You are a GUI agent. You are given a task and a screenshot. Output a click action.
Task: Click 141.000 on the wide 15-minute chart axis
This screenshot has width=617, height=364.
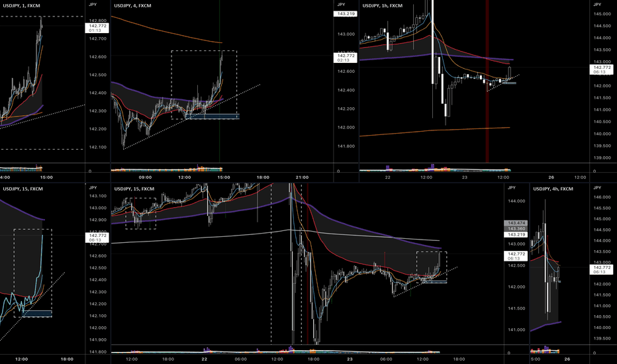(516, 330)
